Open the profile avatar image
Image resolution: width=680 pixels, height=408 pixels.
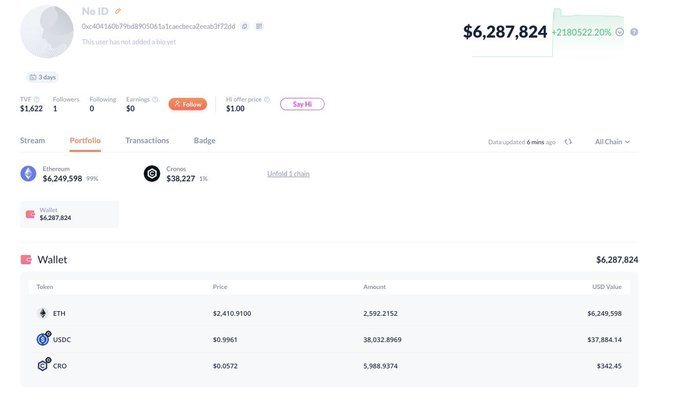tap(47, 31)
